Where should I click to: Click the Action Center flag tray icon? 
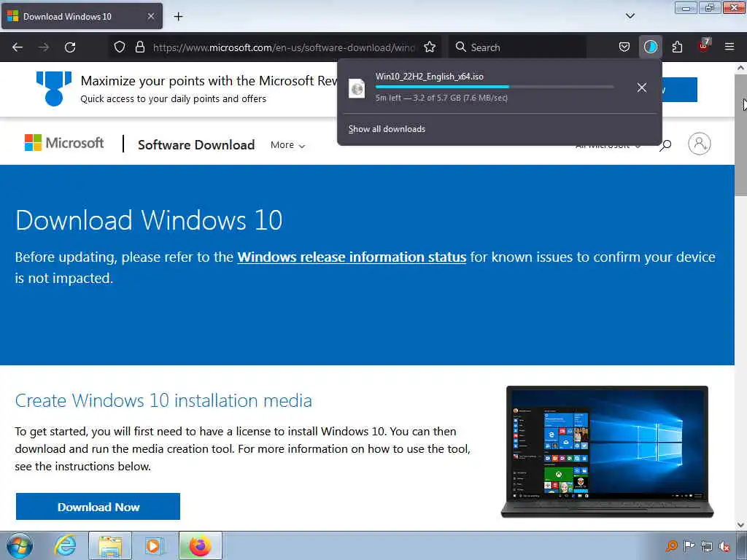tap(689, 546)
